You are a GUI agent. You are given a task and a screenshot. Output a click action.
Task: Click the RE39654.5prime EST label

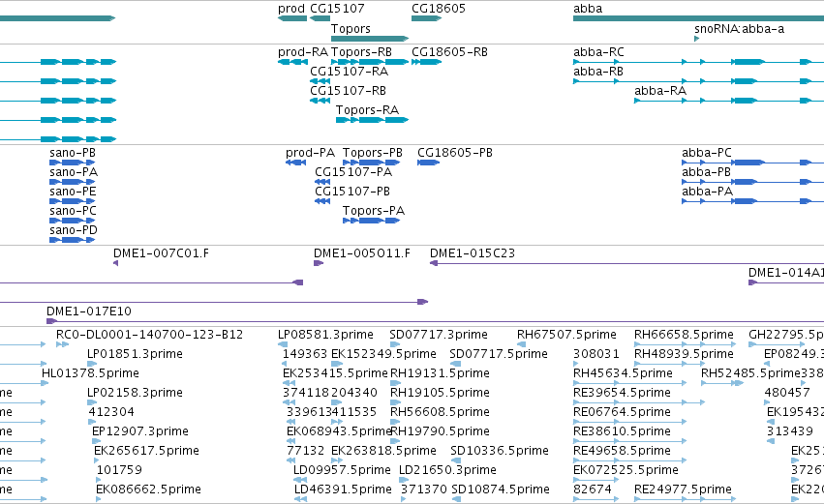[x=622, y=394]
